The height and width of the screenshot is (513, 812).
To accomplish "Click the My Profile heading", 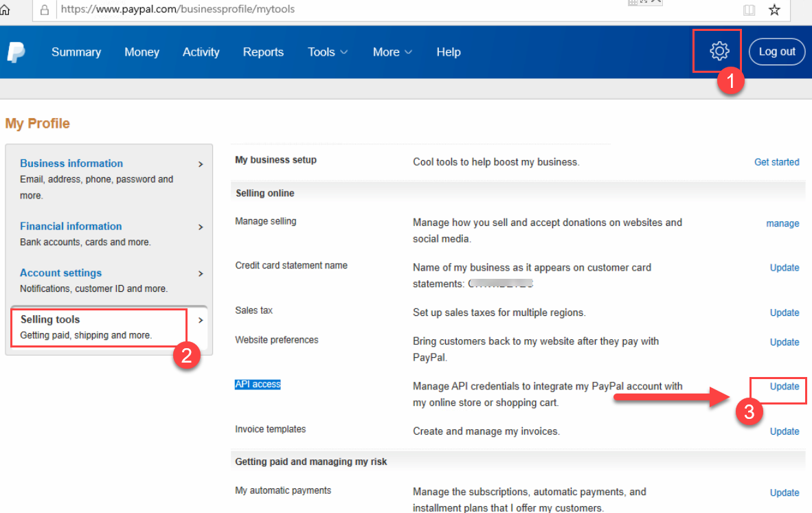I will click(x=37, y=123).
